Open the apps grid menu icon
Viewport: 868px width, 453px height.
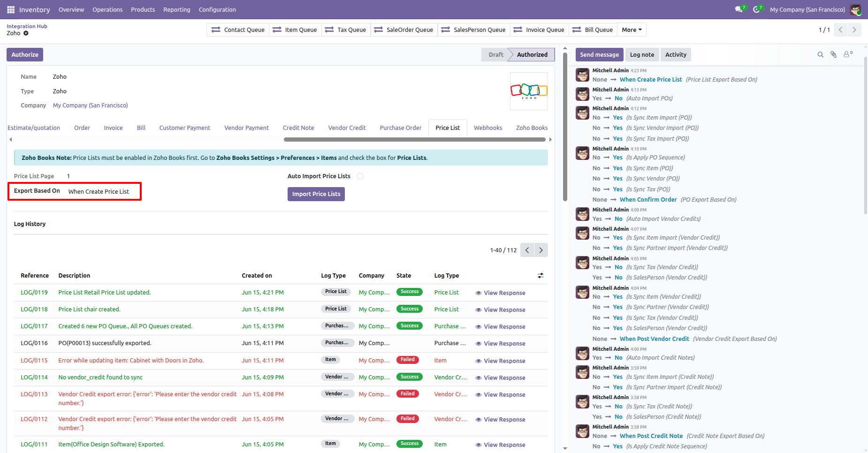coord(11,9)
